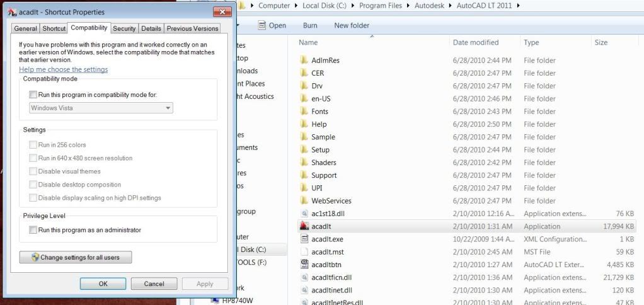The image size is (644, 305).
Task: Click the AutoCAD icon in dialog title bar
Action: (x=13, y=11)
